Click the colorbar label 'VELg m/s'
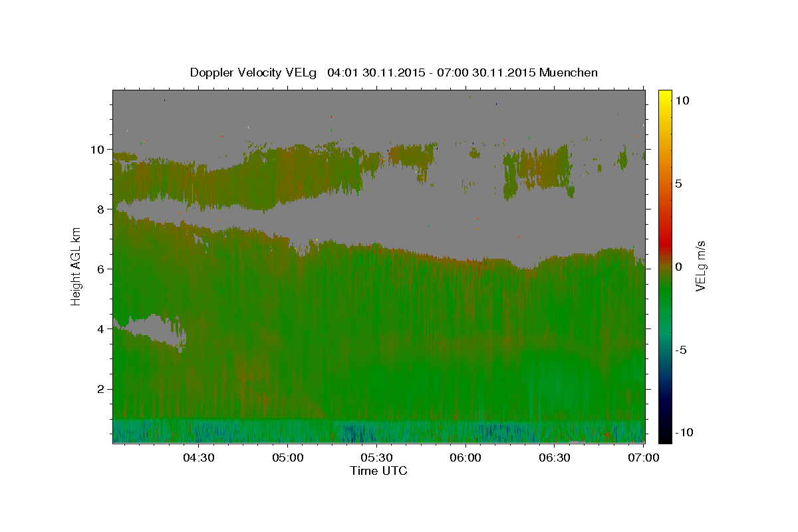This screenshot has height=532, width=798. [x=701, y=266]
